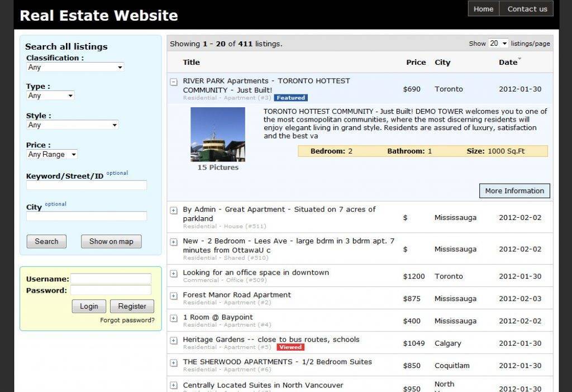Screen dimensions: 572x392
Task: Click the Viewed badge on Heritage Gardens
Action: [x=290, y=347]
